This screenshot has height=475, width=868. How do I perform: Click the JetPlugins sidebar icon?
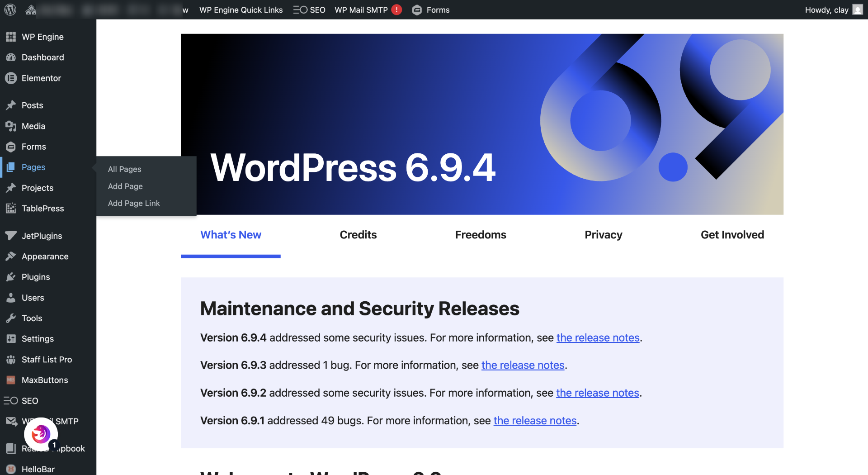tap(11, 236)
